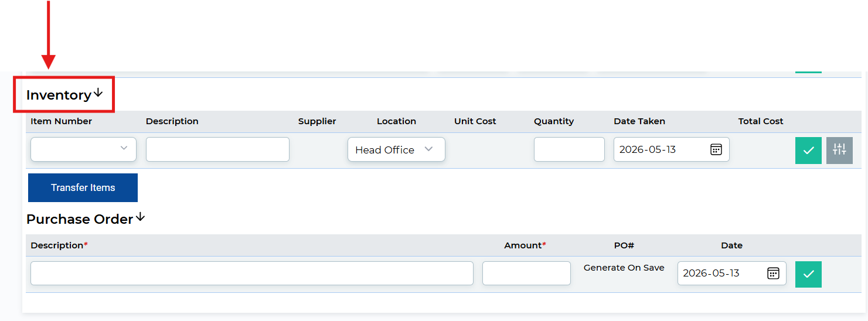The height and width of the screenshot is (321, 868).
Task: Click the Transfer Items button
Action: pyautogui.click(x=83, y=187)
